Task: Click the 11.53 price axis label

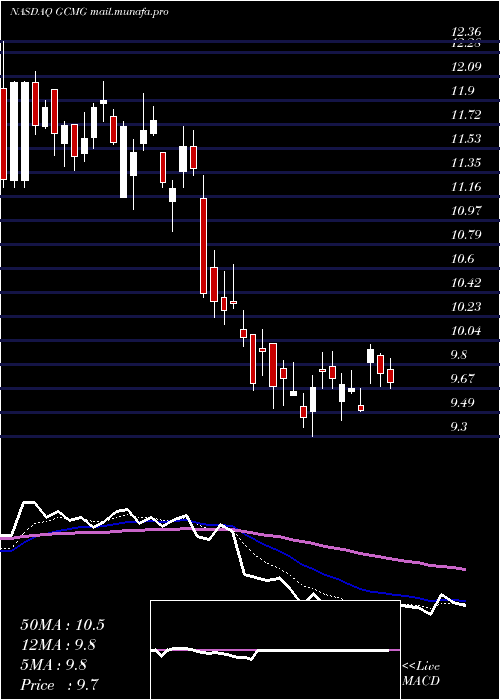Action: coord(466,139)
